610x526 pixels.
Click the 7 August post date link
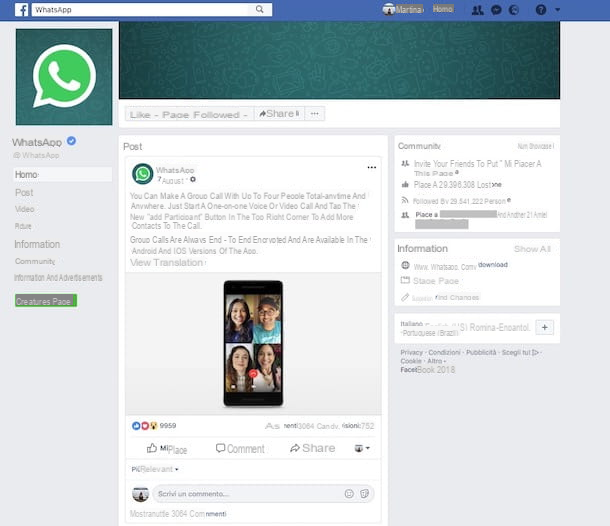[171, 180]
